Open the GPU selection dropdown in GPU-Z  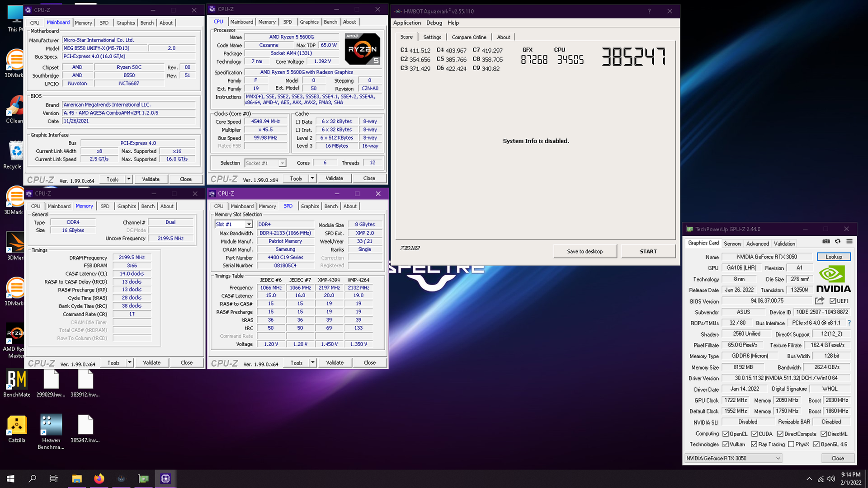click(x=733, y=458)
